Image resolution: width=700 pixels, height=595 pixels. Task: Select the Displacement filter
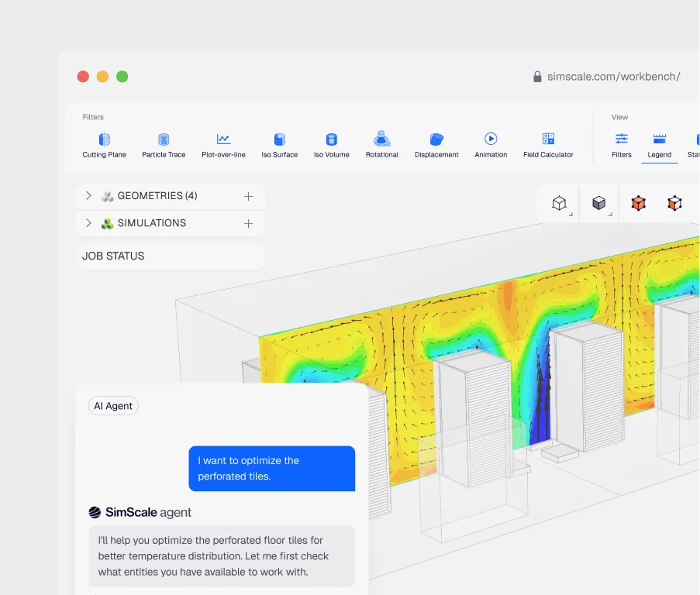click(436, 146)
